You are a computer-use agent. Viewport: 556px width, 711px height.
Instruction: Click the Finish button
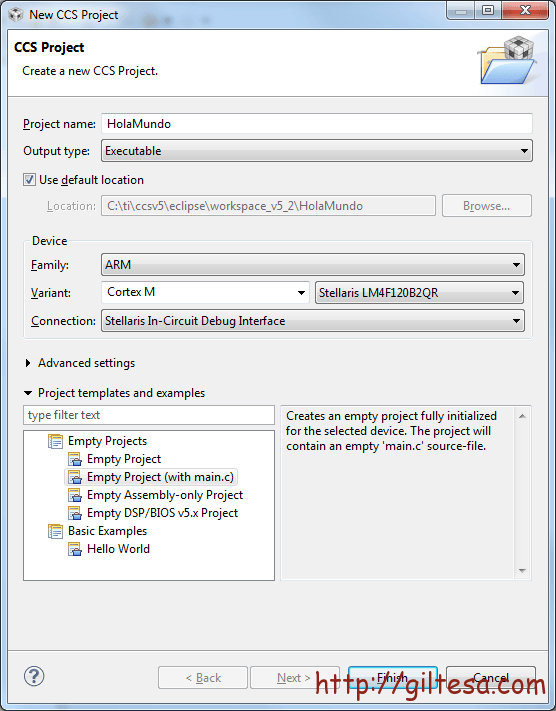coord(393,677)
